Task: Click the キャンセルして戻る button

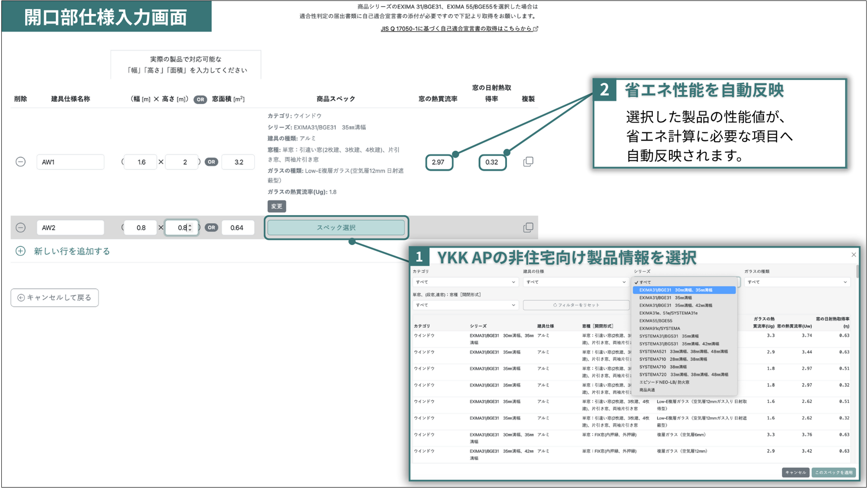Action: (x=54, y=298)
